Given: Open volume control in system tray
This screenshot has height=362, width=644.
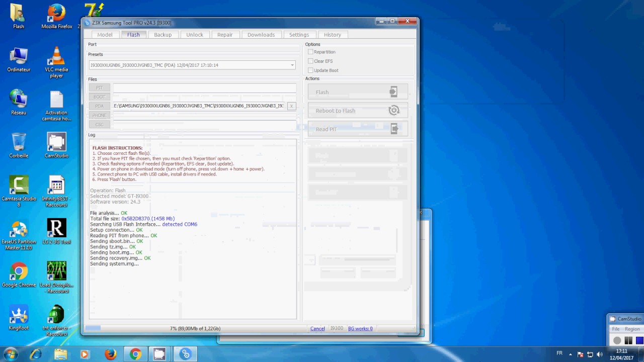Looking at the screenshot, I should [x=599, y=354].
